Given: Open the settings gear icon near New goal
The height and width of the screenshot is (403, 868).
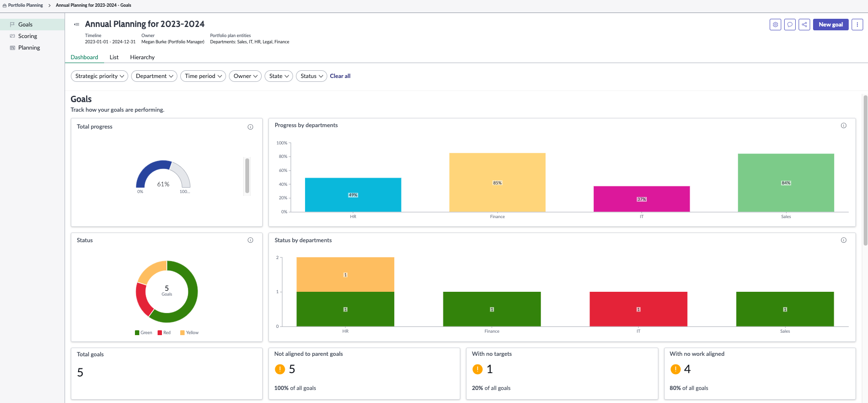Looking at the screenshot, I should [775, 25].
